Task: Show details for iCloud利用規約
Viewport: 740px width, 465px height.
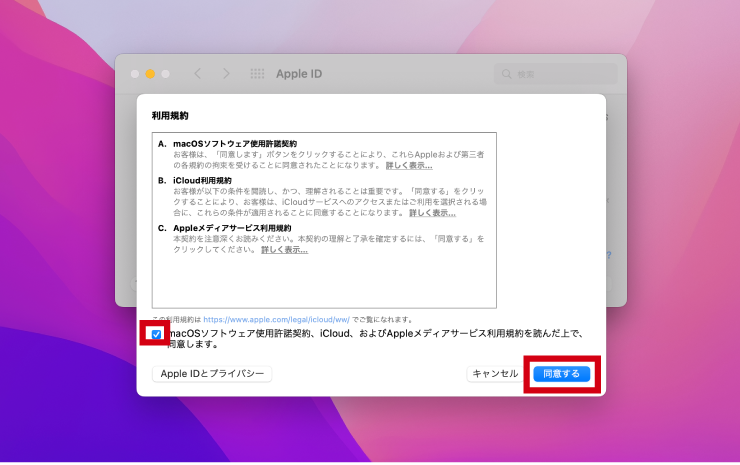Action: pyautogui.click(x=432, y=213)
